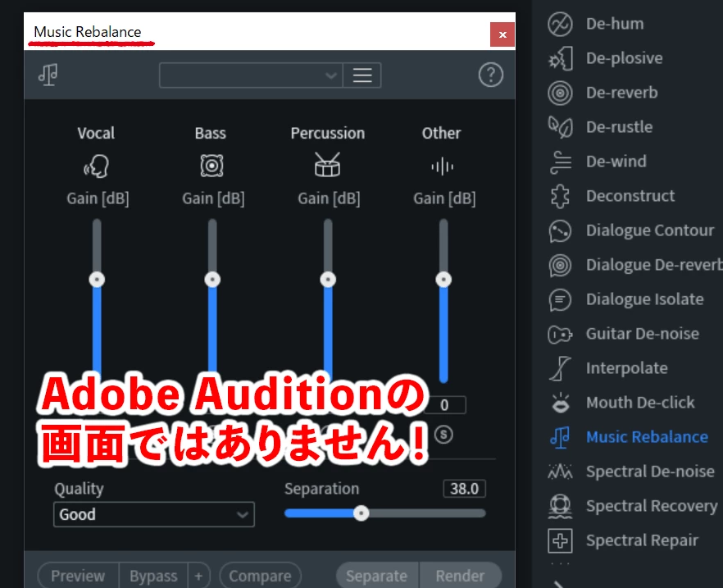Select Guitar De-noise in the module list
The image size is (723, 588).
coord(643,334)
